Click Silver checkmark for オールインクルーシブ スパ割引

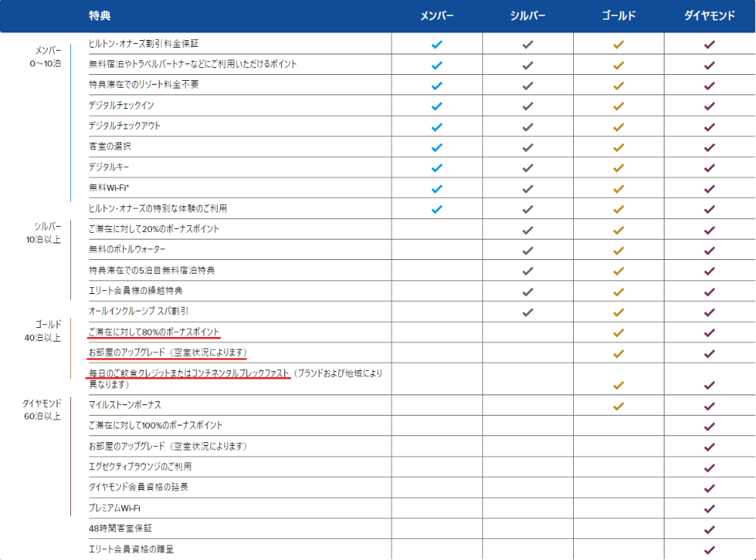[528, 312]
